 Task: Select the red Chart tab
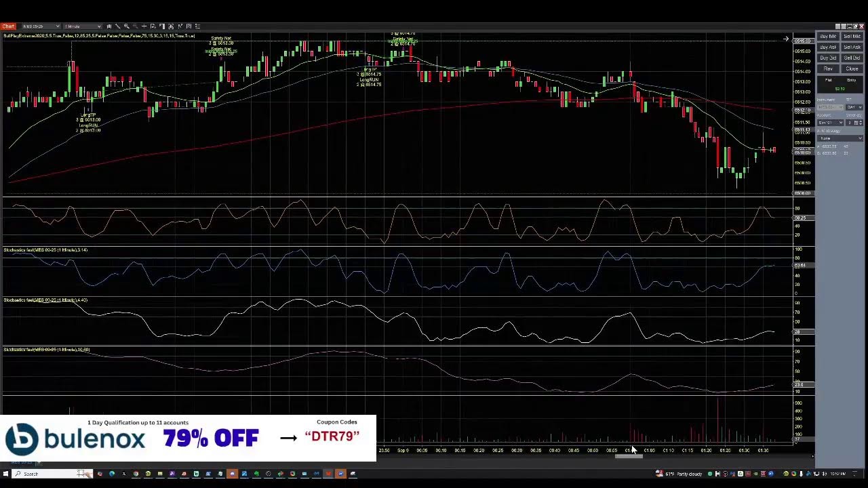(x=8, y=26)
